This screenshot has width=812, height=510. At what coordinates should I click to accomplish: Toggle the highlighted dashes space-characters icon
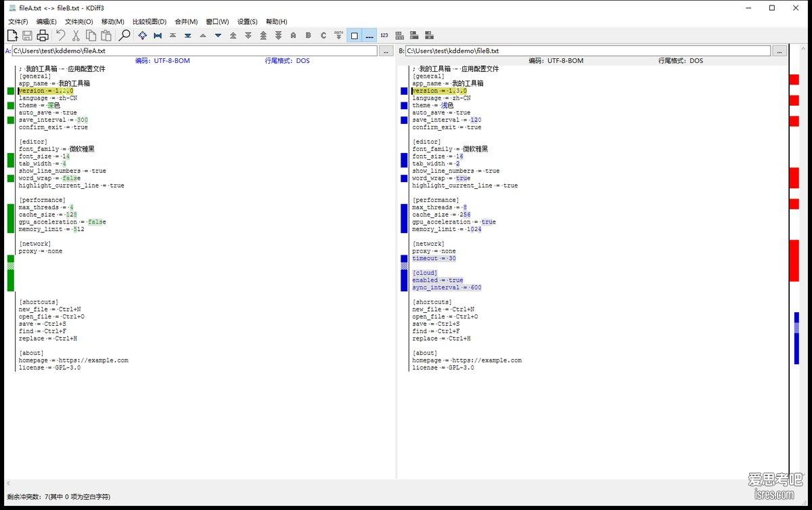(x=369, y=35)
